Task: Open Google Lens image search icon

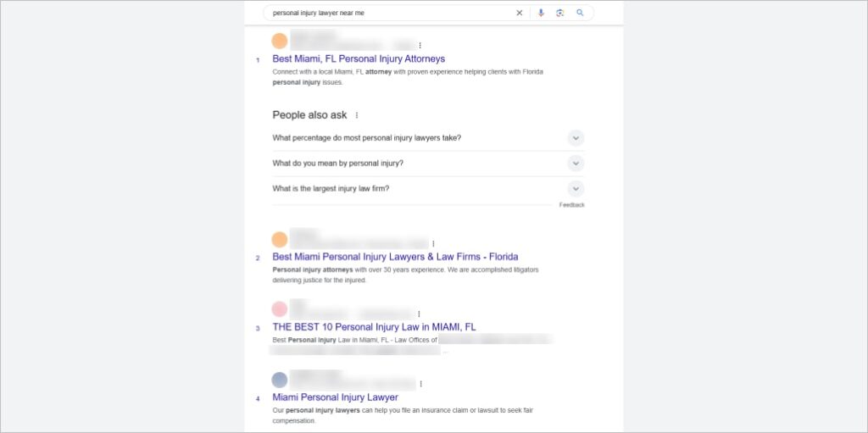Action: coord(560,13)
